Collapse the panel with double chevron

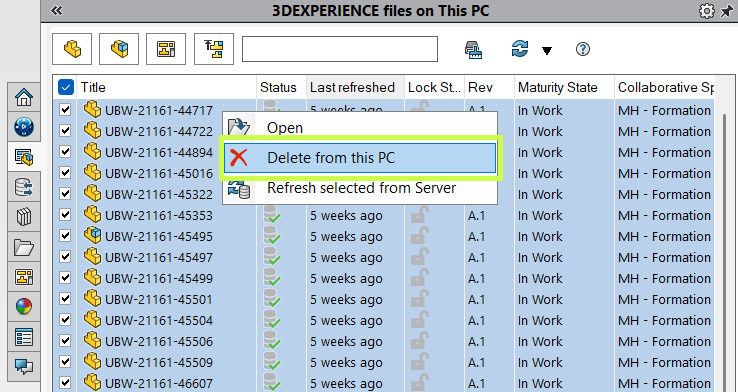pyautogui.click(x=56, y=10)
